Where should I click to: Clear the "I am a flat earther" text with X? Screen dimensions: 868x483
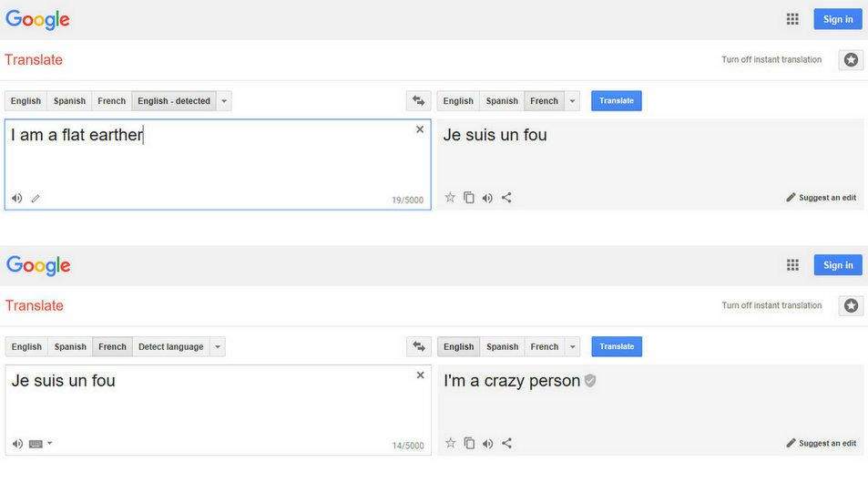click(x=420, y=129)
